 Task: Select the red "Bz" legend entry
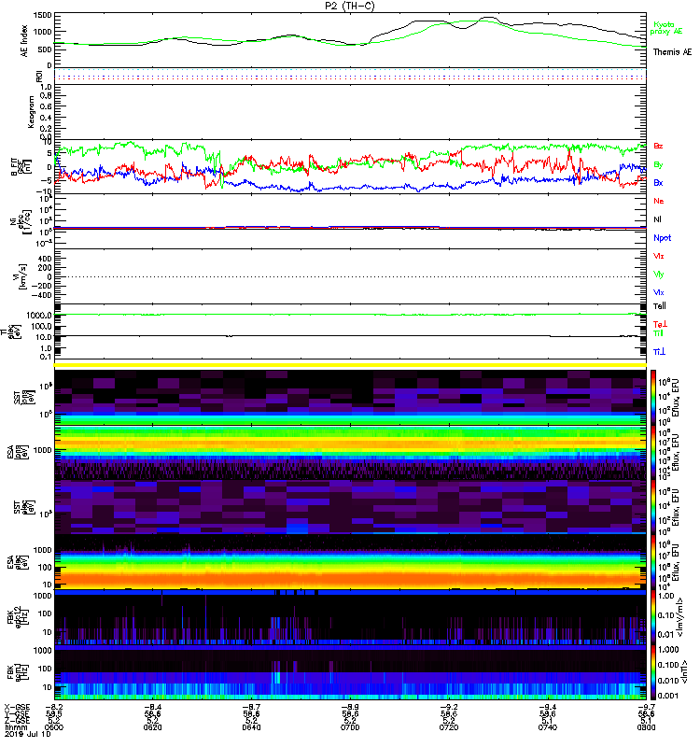pos(658,146)
